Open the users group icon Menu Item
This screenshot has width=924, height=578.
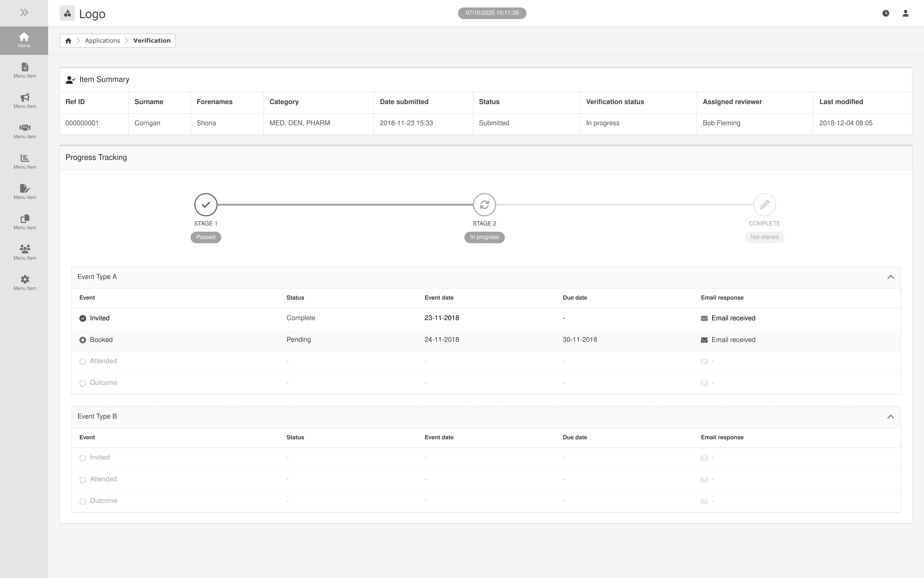[25, 252]
